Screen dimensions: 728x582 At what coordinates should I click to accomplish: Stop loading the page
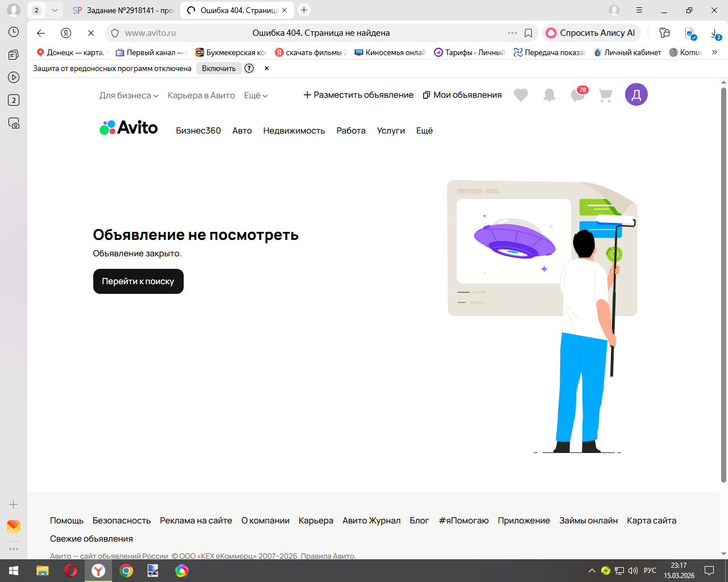[91, 33]
